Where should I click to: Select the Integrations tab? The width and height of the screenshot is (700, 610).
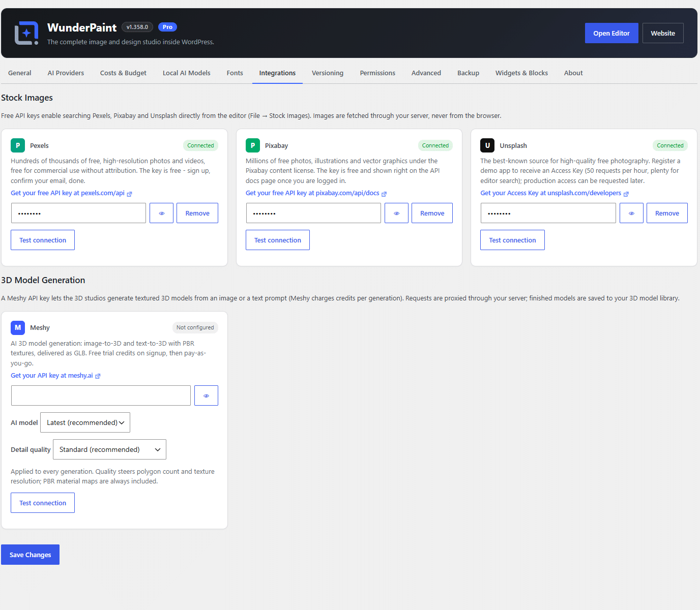(x=277, y=73)
